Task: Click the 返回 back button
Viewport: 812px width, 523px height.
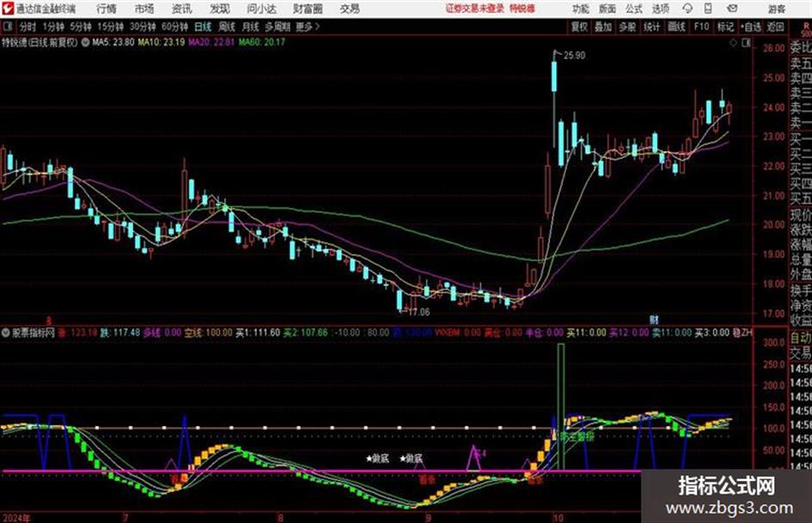Action: (775, 27)
